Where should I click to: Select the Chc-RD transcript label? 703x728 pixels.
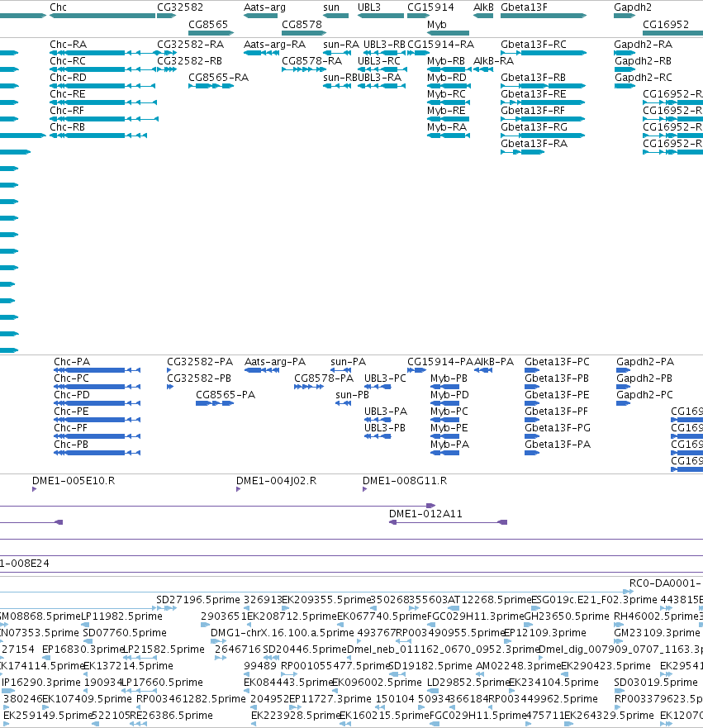tap(69, 78)
